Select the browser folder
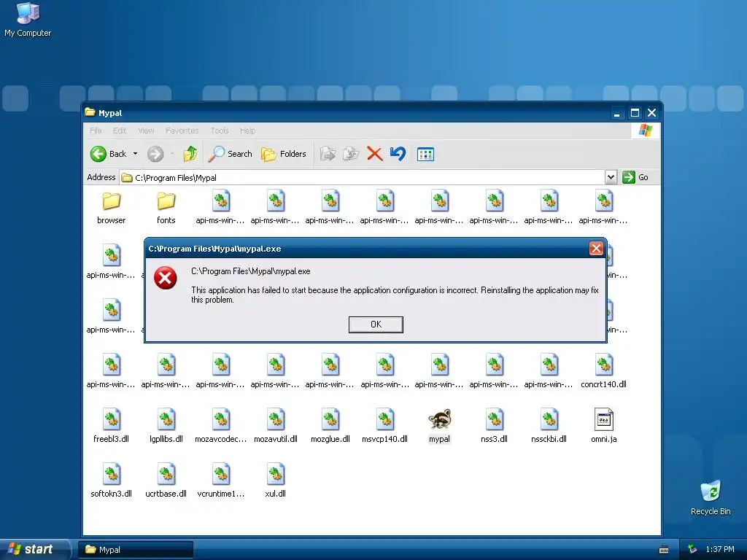The height and width of the screenshot is (560, 747). [x=112, y=208]
